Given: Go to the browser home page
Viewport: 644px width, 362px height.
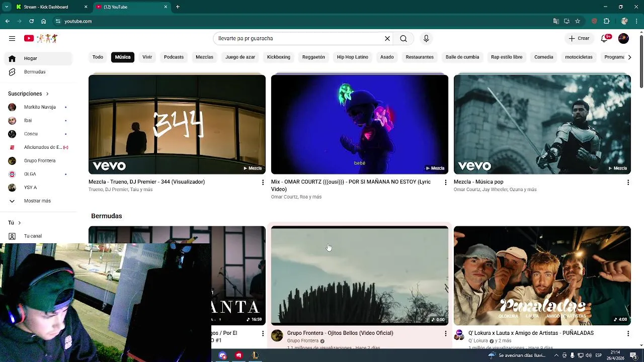Looking at the screenshot, I should click(x=44, y=21).
